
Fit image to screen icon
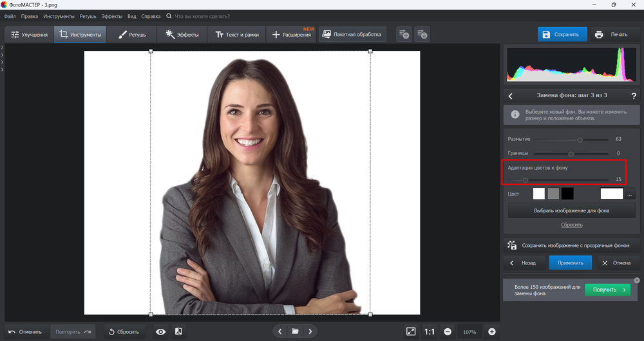[411, 331]
